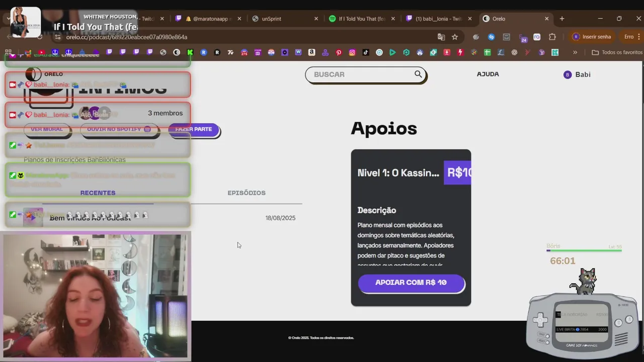Switch to the Spotify If I Told You That tab

tap(361, 19)
